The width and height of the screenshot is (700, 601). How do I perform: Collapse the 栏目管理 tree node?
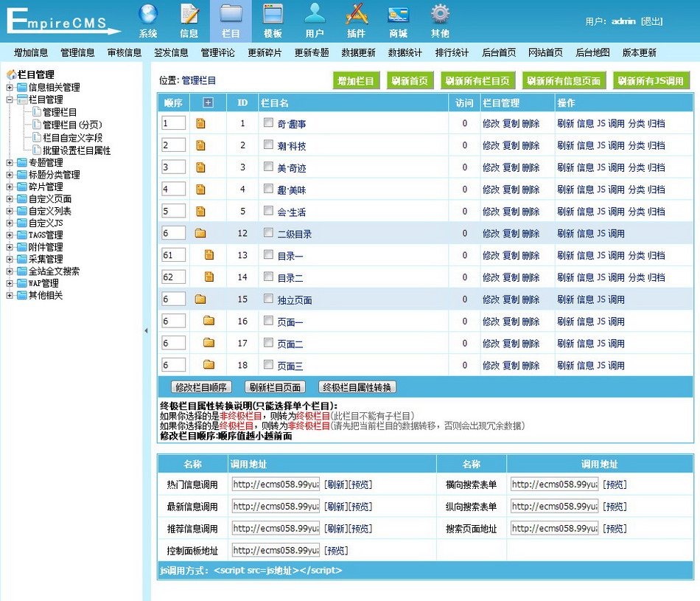pyautogui.click(x=10, y=100)
